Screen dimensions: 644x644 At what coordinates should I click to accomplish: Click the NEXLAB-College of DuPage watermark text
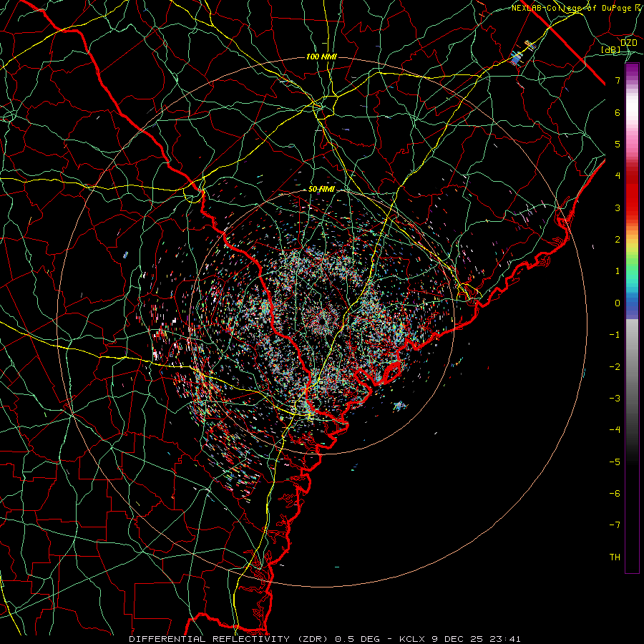click(x=577, y=8)
